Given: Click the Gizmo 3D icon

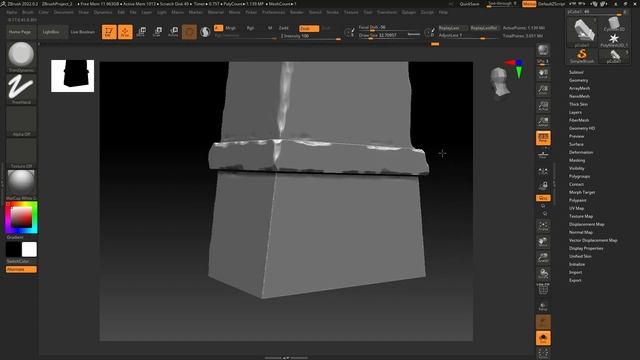Looking at the screenshot, I should point(189,31).
